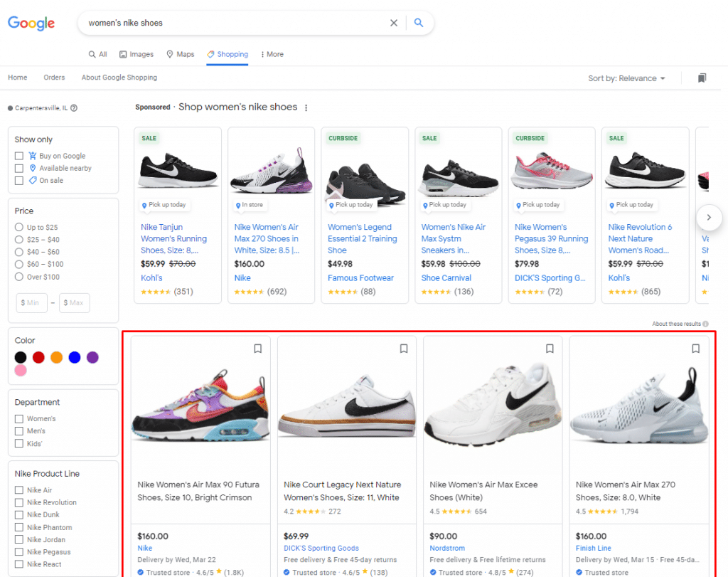
Task: Save the Nike Court Legacy Next Nature shoe
Action: [404, 349]
